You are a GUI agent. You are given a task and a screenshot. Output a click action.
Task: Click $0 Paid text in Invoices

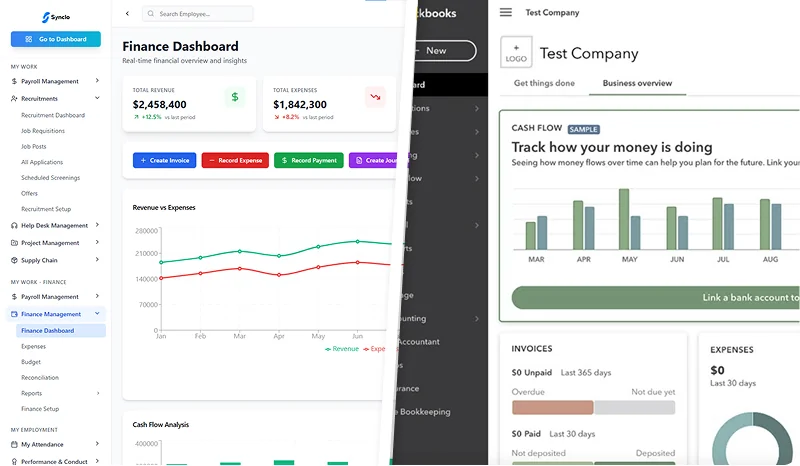coord(526,434)
